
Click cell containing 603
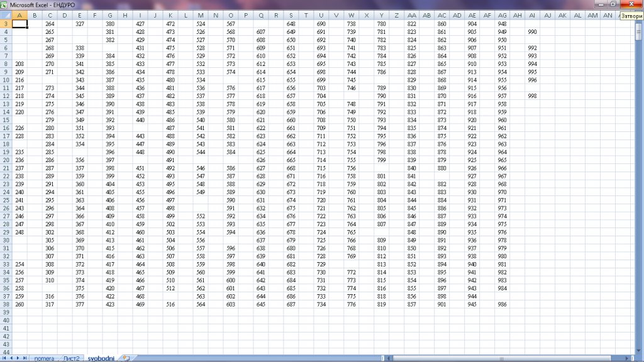(x=231, y=305)
